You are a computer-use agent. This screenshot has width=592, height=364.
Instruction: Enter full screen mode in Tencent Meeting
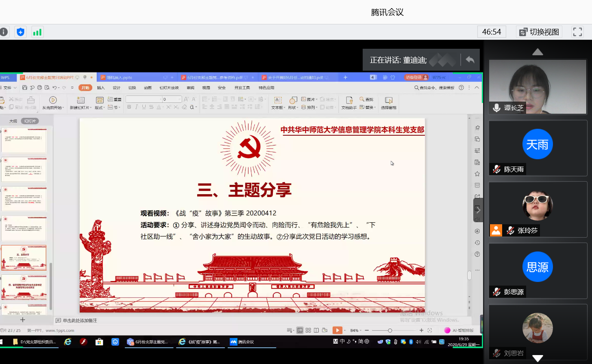[x=577, y=32]
